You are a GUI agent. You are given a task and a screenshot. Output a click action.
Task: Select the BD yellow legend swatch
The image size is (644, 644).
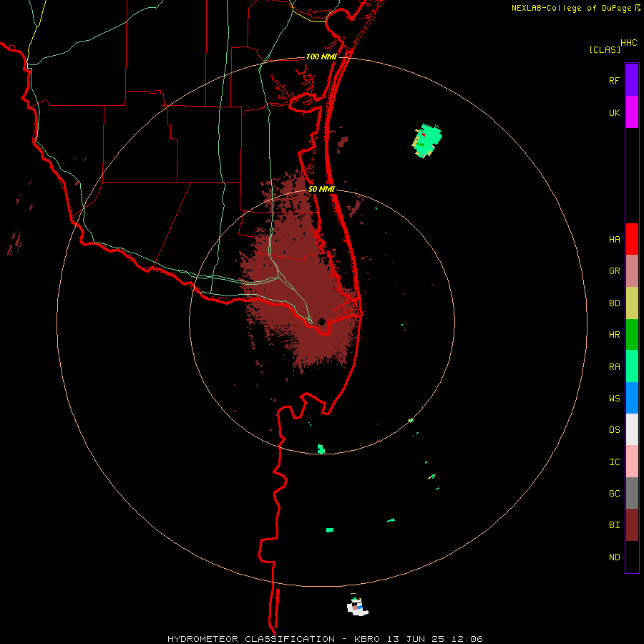point(632,303)
